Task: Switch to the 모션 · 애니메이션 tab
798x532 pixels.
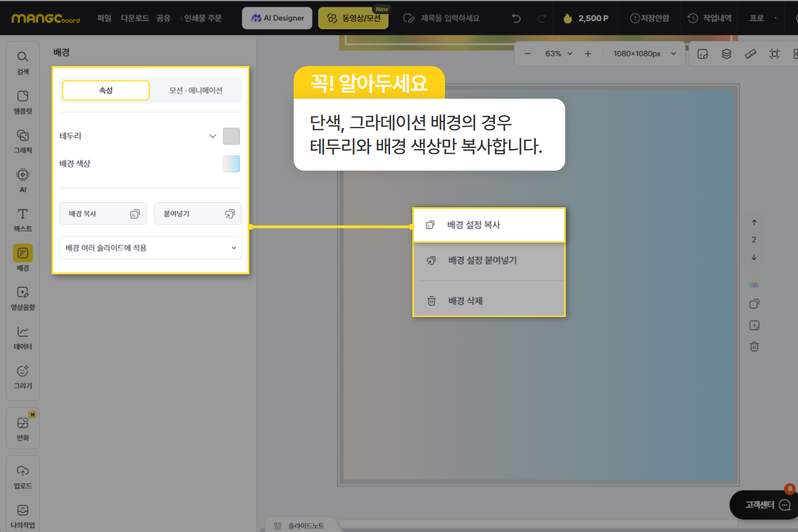Action: [196, 90]
